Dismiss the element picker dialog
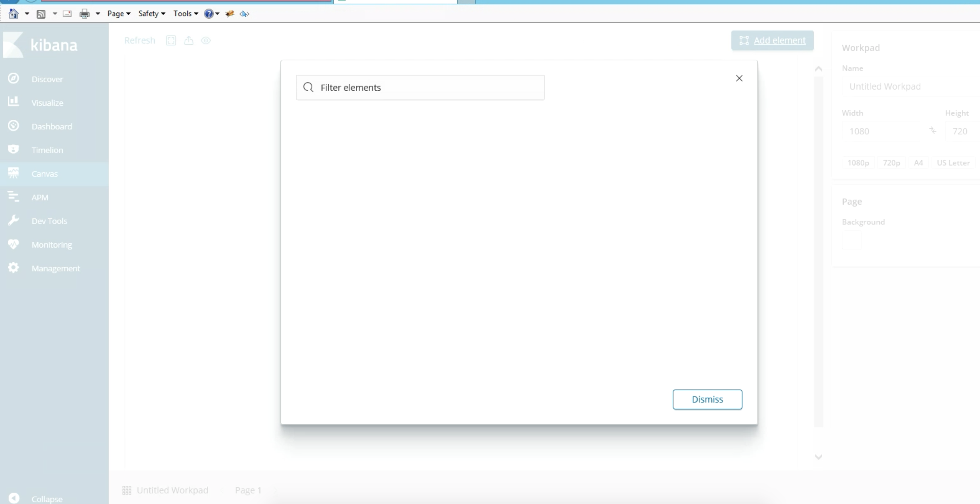 point(707,399)
